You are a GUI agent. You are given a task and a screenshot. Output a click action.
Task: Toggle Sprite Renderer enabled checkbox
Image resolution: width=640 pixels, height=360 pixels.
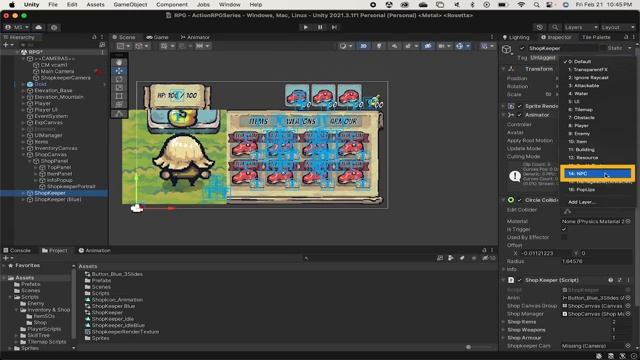pyautogui.click(x=520, y=106)
